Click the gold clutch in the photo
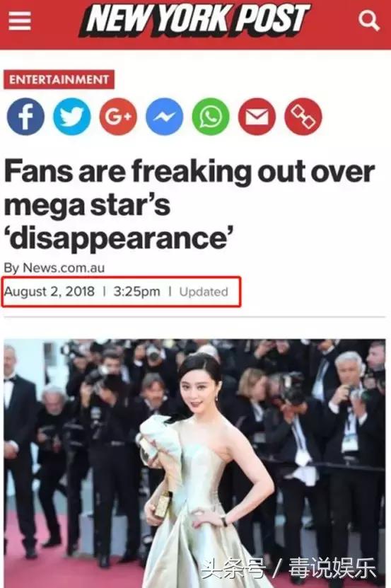 click(x=163, y=505)
